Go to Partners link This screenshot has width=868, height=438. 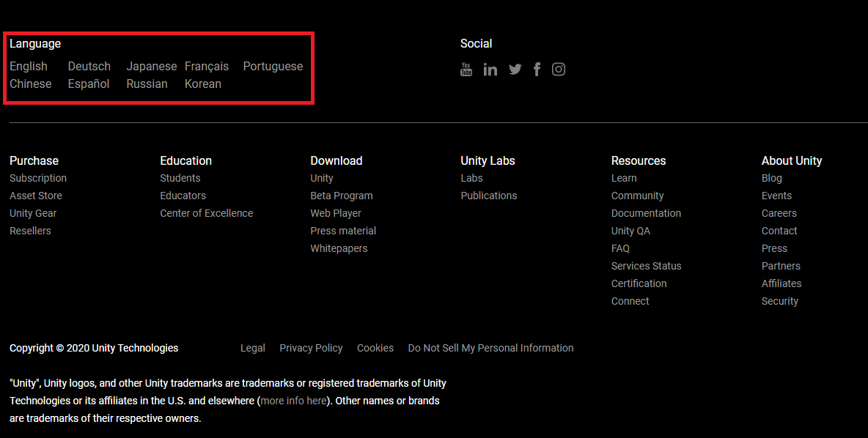coord(781,266)
